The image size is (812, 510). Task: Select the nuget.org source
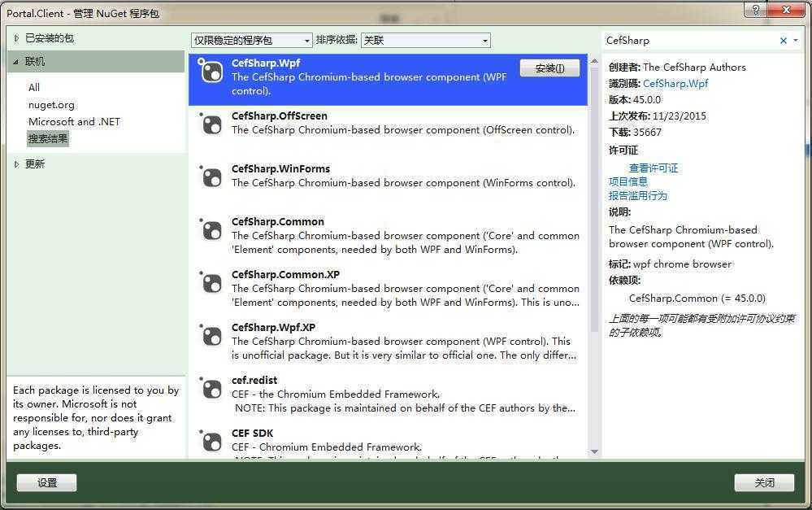pyautogui.click(x=51, y=105)
